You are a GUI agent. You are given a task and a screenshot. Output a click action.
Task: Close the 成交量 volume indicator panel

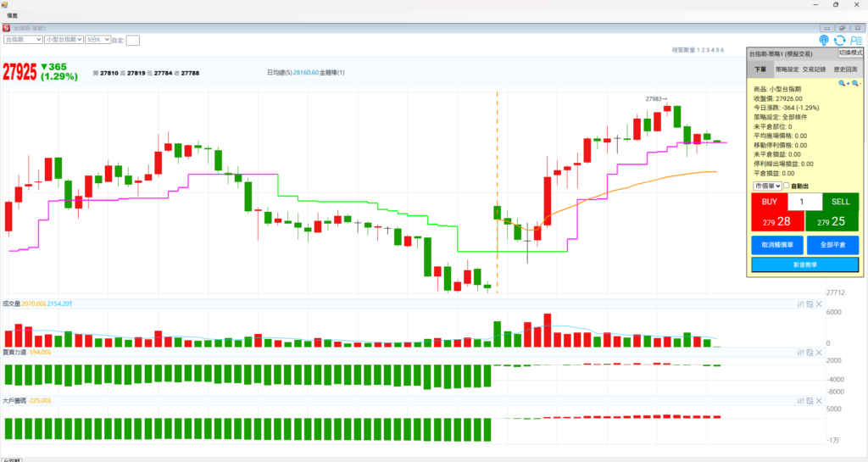coord(819,303)
